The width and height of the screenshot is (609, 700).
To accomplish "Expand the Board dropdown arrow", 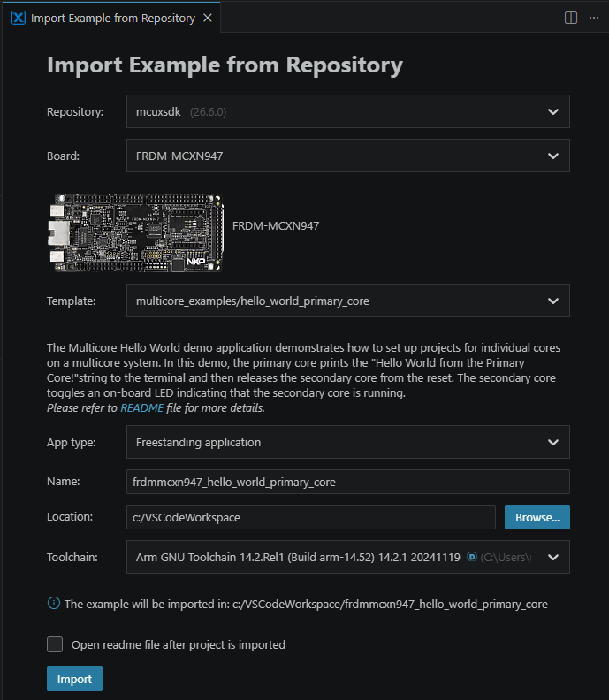I will (553, 156).
